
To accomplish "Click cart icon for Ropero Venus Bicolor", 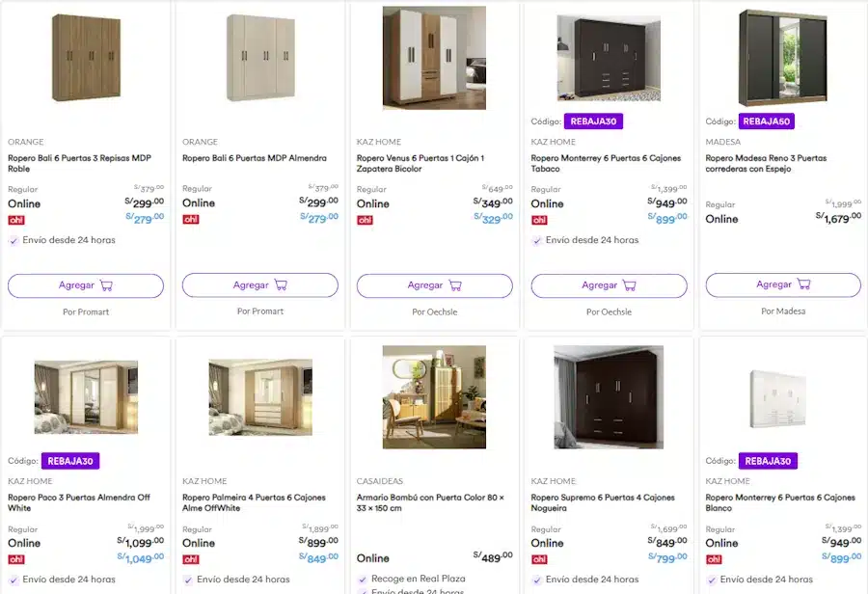I will [x=454, y=285].
